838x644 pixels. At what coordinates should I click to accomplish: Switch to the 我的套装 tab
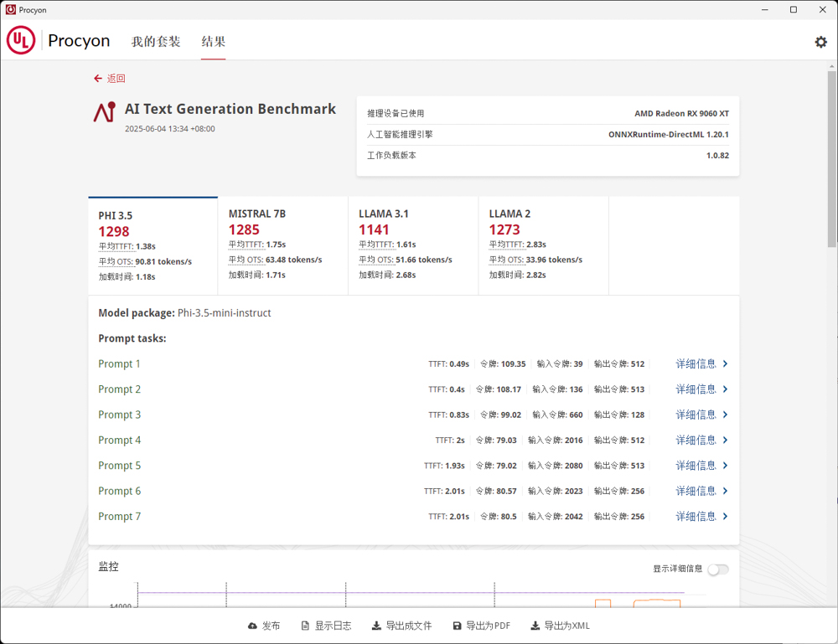156,41
